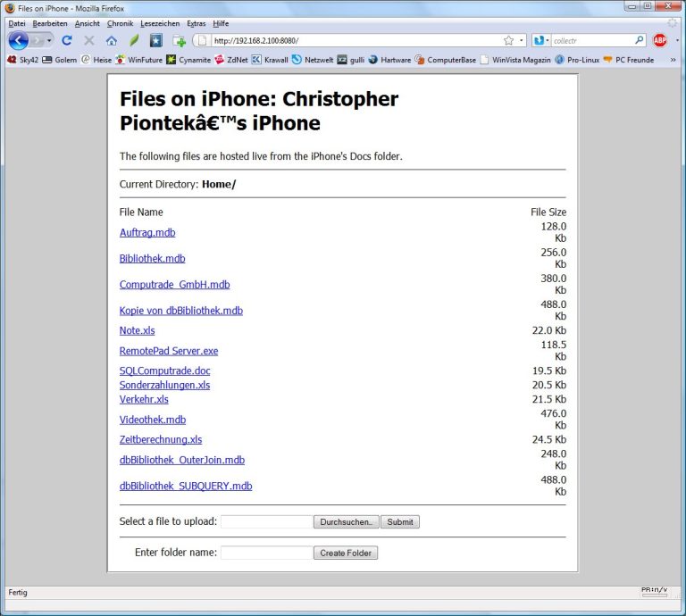Open the WinVista Magazin bookmark
This screenshot has width=686, height=616.
click(x=515, y=60)
